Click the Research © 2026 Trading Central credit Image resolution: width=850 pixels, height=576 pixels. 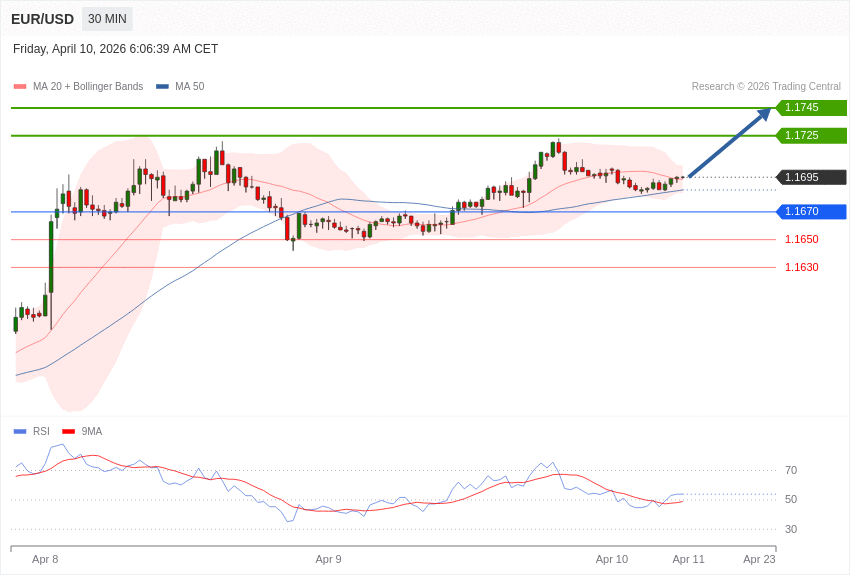pos(766,87)
